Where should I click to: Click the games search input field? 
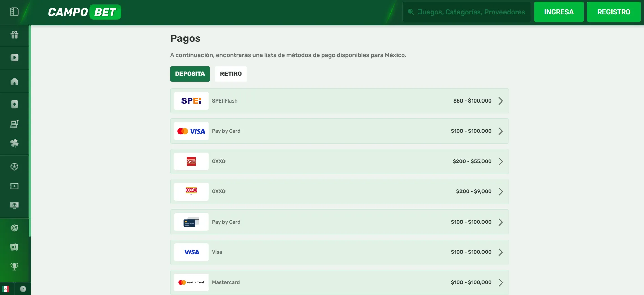click(471, 12)
